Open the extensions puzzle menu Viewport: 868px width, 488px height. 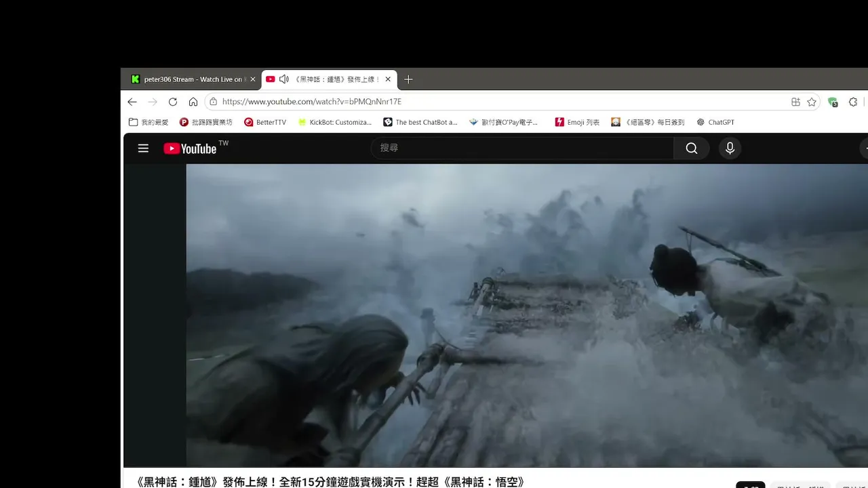coord(853,102)
